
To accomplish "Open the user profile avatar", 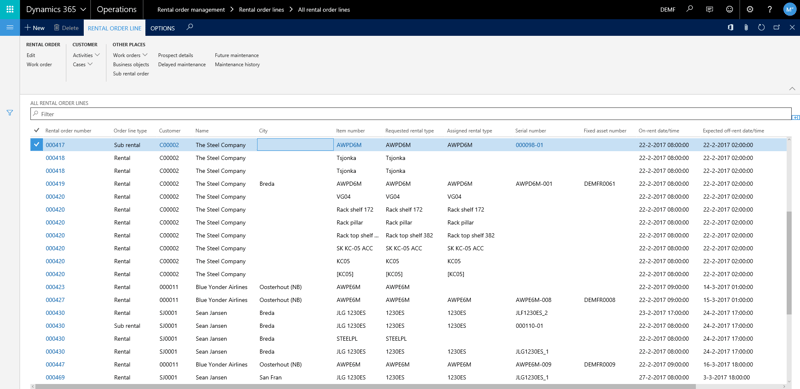I will (789, 9).
